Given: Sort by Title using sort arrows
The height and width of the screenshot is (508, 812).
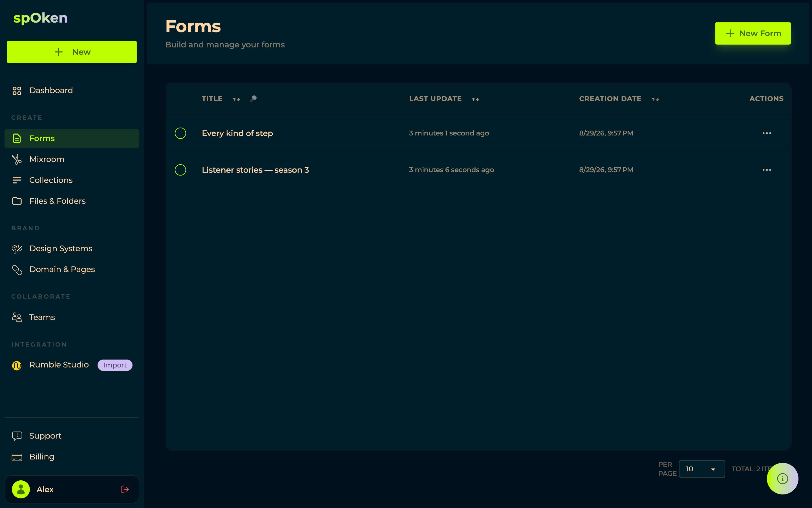Looking at the screenshot, I should (x=236, y=99).
